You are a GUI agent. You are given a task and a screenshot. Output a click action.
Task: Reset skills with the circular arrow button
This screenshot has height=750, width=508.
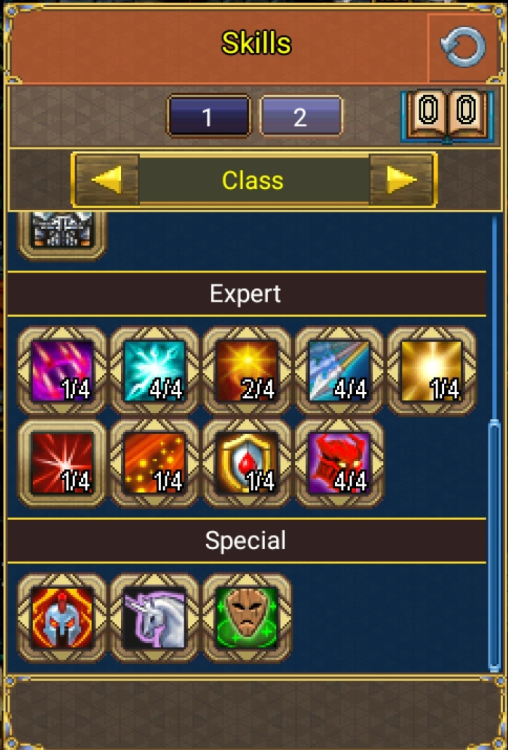462,47
